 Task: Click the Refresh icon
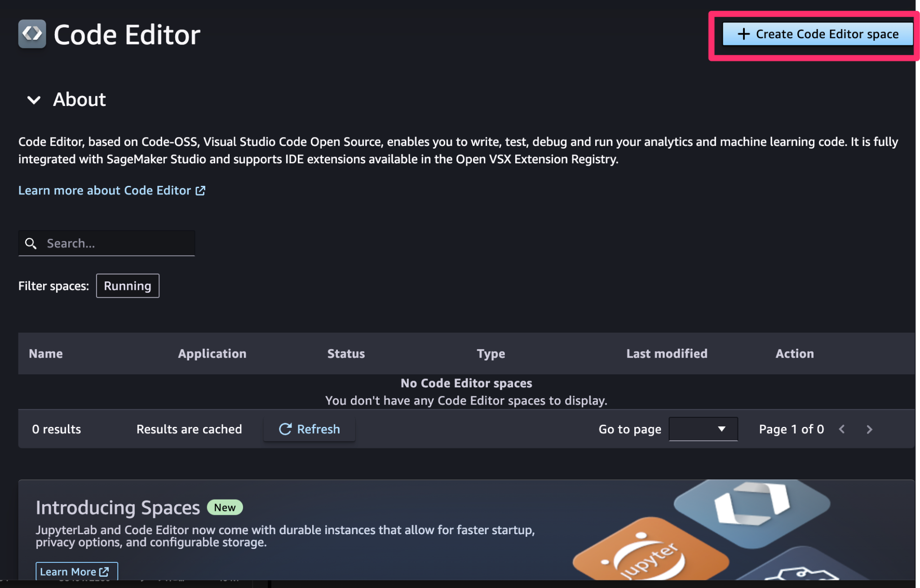(x=286, y=429)
